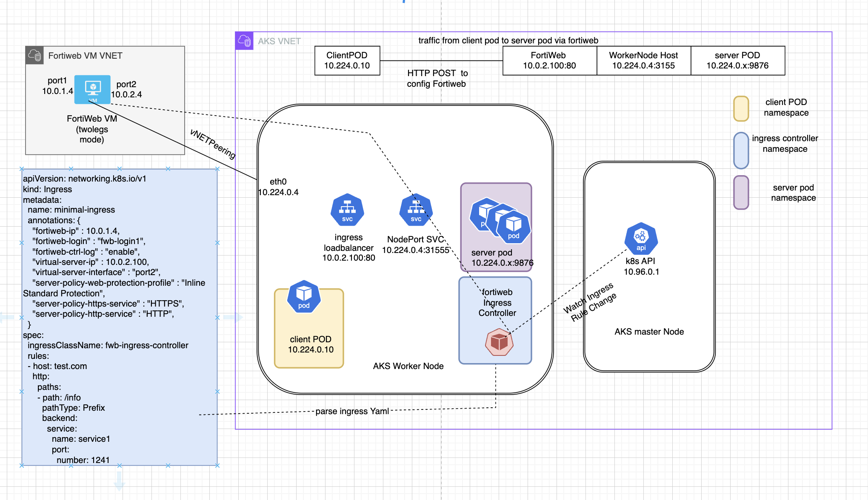Click the ClientPOD 10.224.0.10 box
Viewport: 868px width, 500px height.
[x=347, y=60]
